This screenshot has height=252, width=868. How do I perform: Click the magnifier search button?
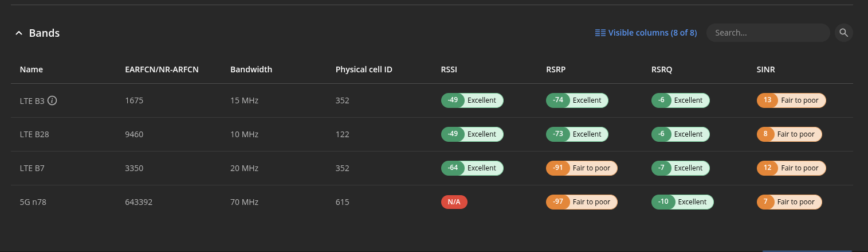pyautogui.click(x=843, y=33)
